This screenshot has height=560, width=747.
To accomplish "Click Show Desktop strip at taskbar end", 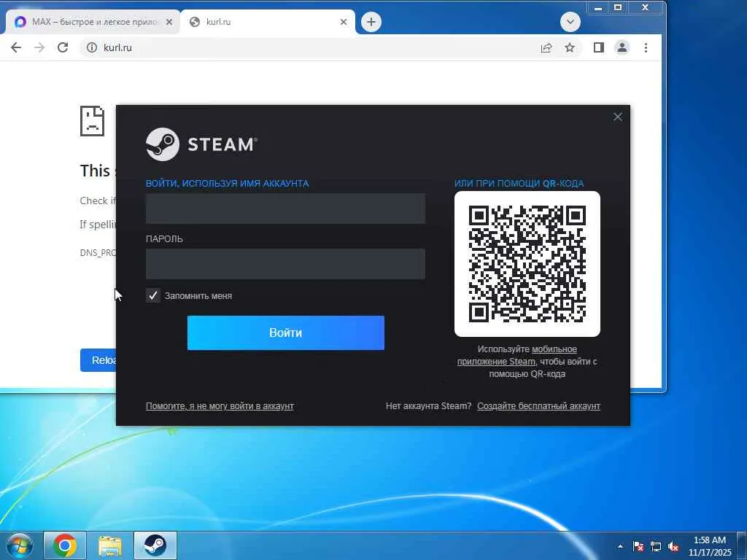I will [x=742, y=545].
